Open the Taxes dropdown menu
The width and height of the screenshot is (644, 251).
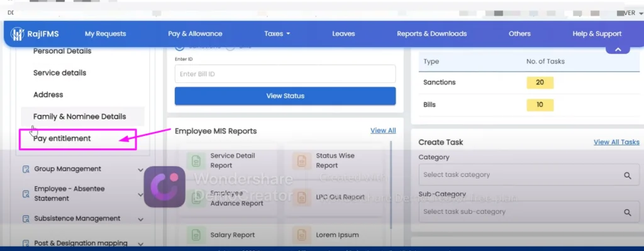coord(277,34)
